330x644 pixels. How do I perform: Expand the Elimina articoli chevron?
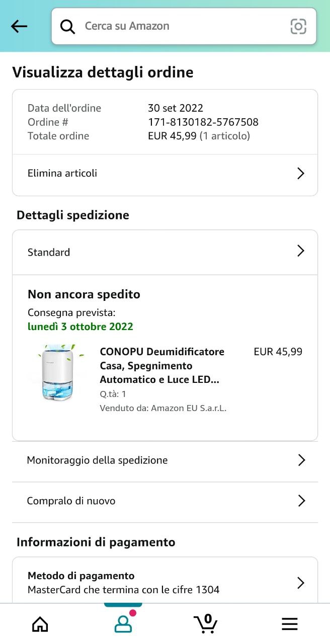301,174
